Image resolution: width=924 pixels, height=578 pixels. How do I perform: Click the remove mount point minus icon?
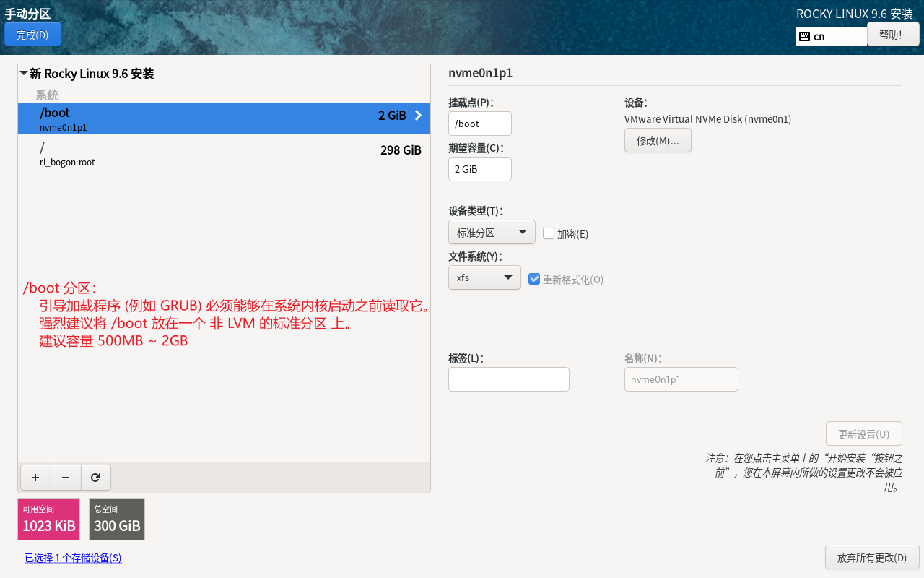[66, 478]
